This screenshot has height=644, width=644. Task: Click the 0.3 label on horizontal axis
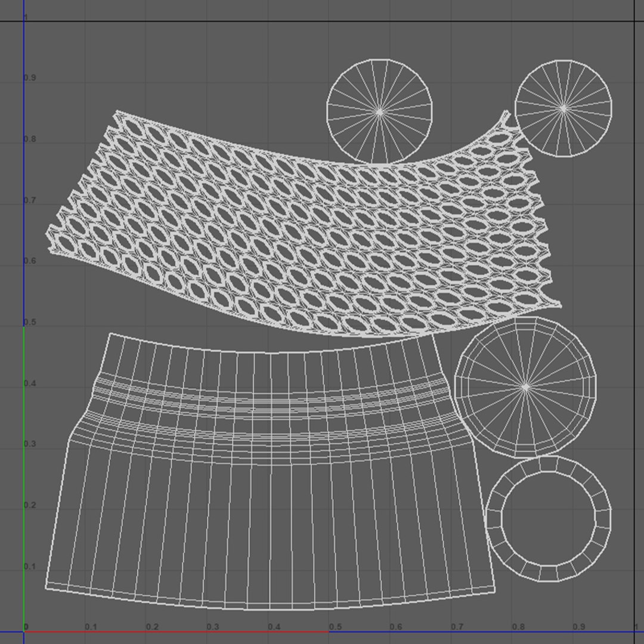pyautogui.click(x=213, y=627)
